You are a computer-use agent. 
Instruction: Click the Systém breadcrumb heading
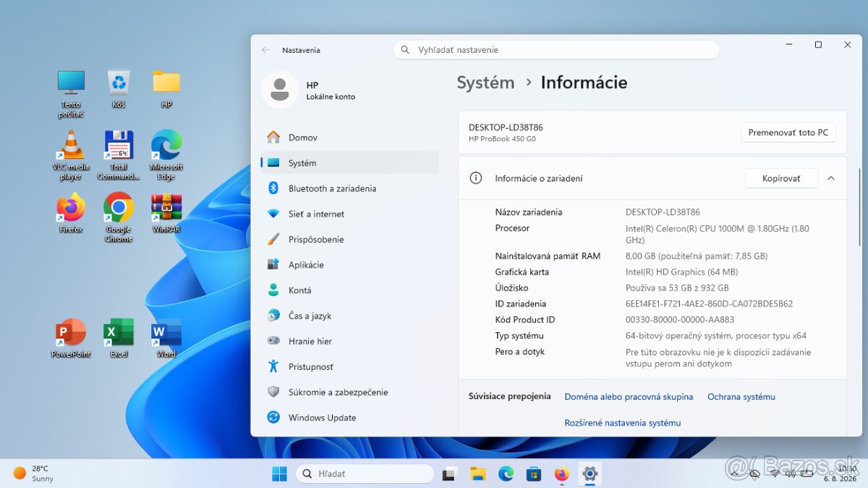pos(485,83)
